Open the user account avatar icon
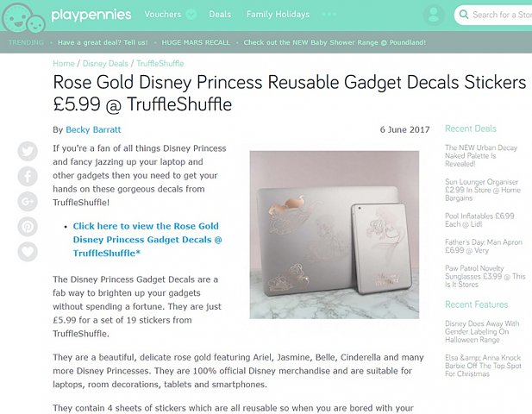 tap(433, 15)
